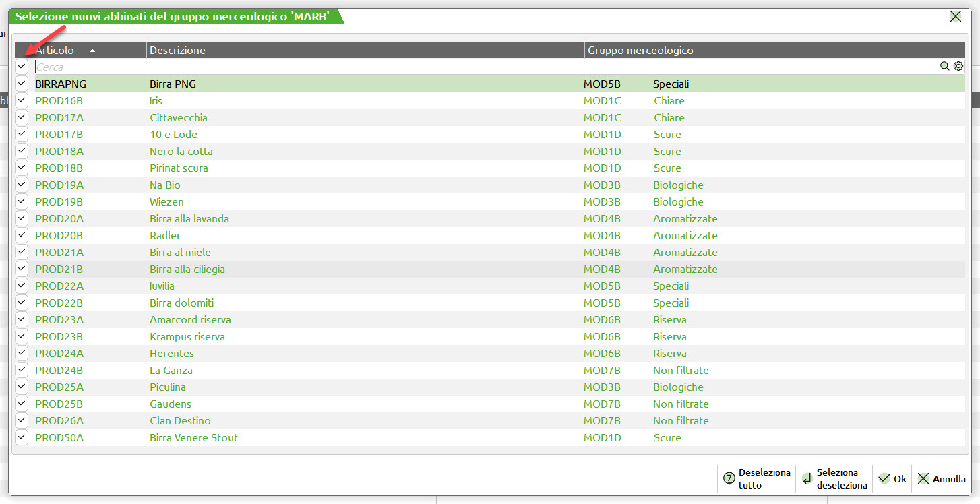Uncheck the PROD22A Iuvilia checkbox

tap(22, 286)
